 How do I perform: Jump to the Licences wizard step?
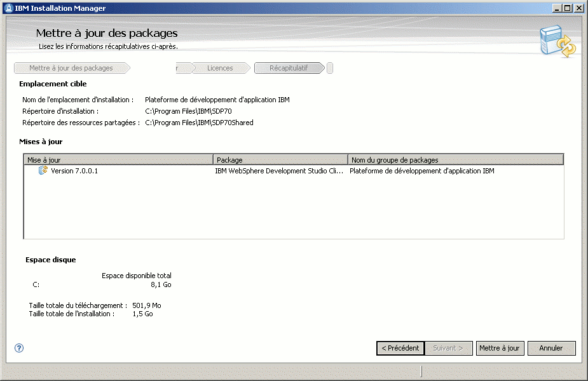tap(220, 68)
